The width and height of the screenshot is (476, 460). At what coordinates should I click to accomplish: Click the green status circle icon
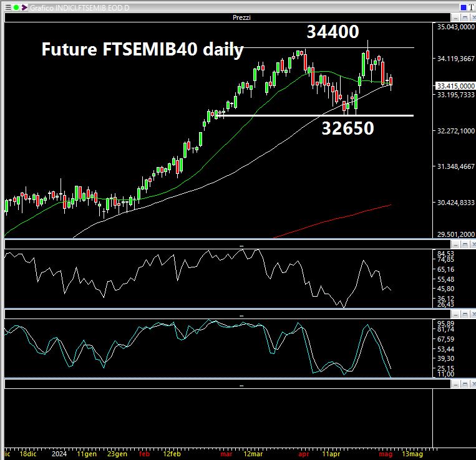(x=16, y=7)
